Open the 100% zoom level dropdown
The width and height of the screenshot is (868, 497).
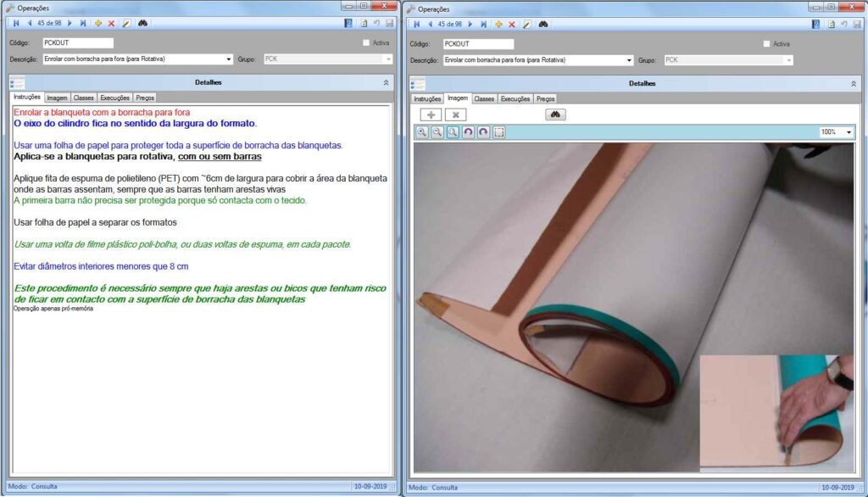(849, 132)
